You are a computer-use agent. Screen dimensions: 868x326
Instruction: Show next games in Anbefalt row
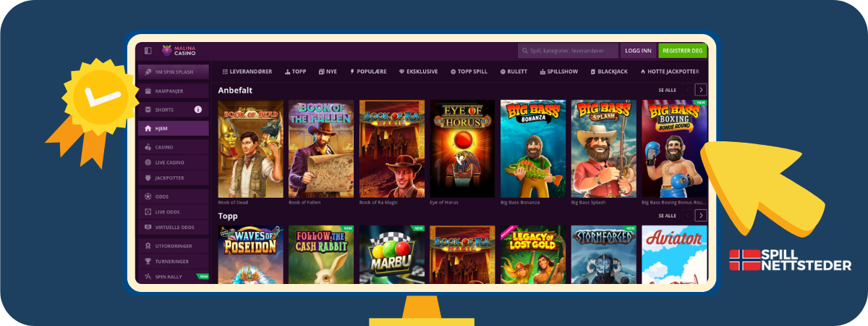[x=700, y=90]
